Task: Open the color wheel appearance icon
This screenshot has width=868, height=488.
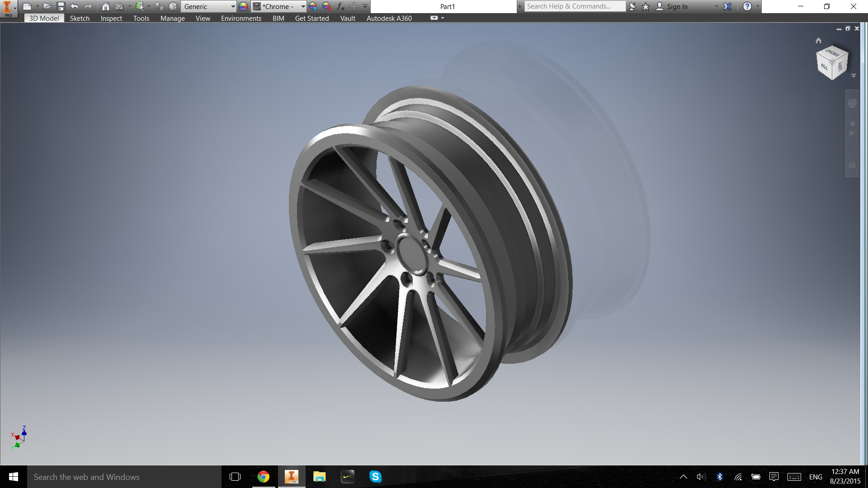Action: click(x=243, y=6)
